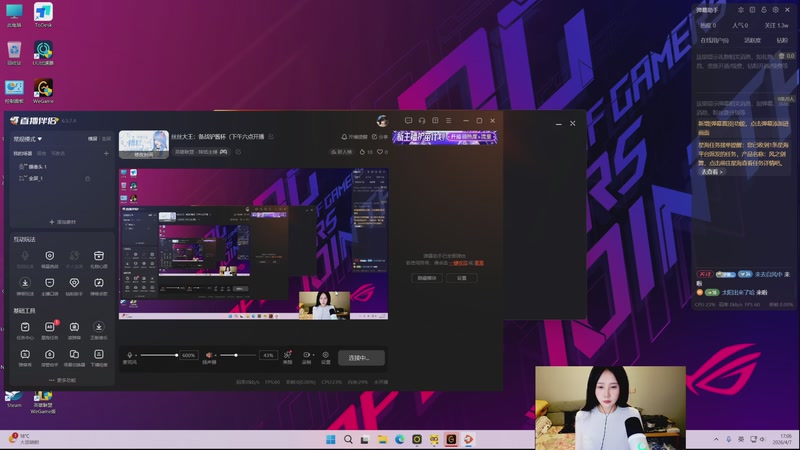This screenshot has width=800, height=450.
Task: Click the 去查看 link in 弹幕助手
Action: pos(712,172)
